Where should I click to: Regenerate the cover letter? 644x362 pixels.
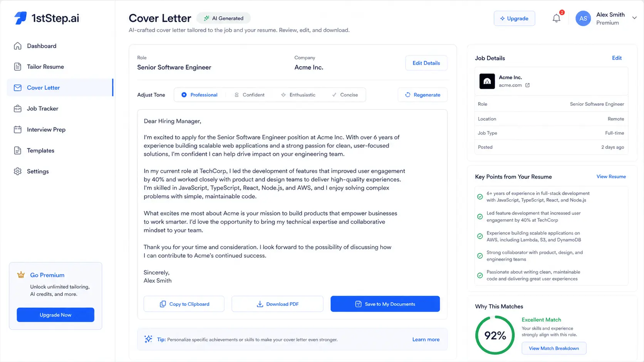423,95
